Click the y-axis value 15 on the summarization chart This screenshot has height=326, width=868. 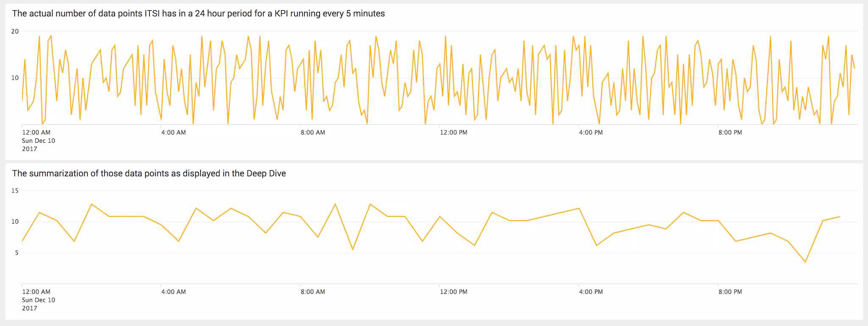pyautogui.click(x=15, y=191)
